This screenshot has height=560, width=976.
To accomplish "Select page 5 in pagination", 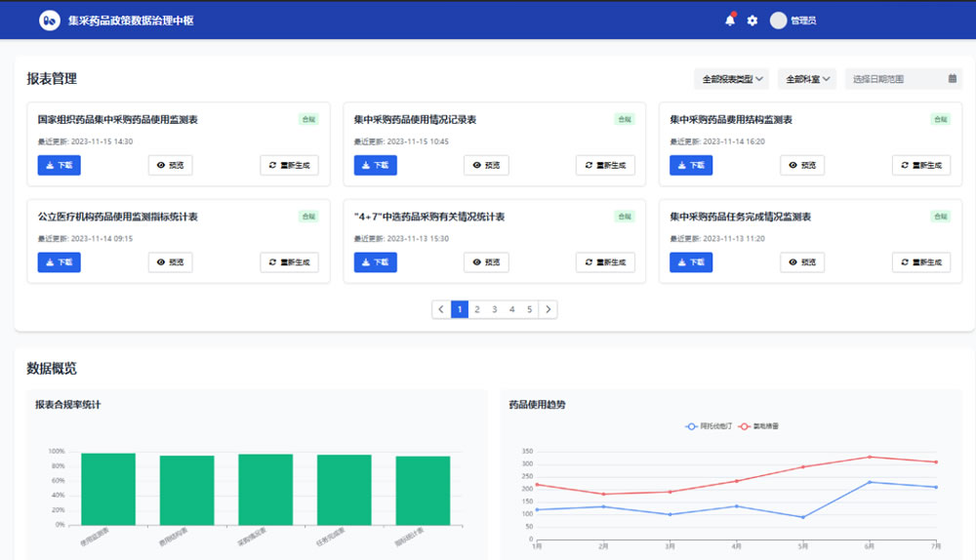I will pos(529,309).
